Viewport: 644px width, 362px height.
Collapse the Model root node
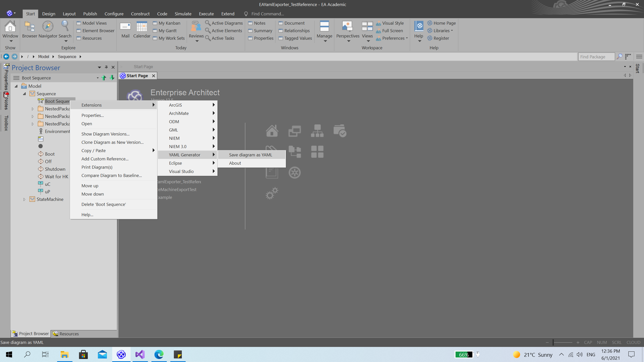click(16, 86)
